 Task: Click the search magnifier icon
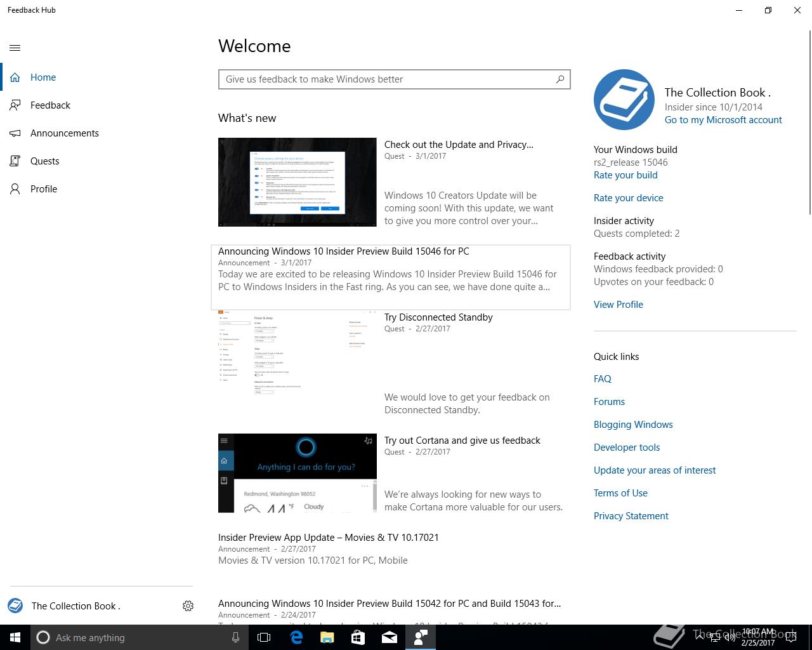560,79
